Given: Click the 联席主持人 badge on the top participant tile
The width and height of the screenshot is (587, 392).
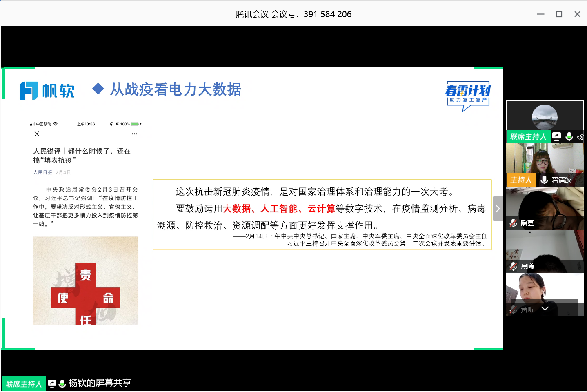Looking at the screenshot, I should (528, 136).
